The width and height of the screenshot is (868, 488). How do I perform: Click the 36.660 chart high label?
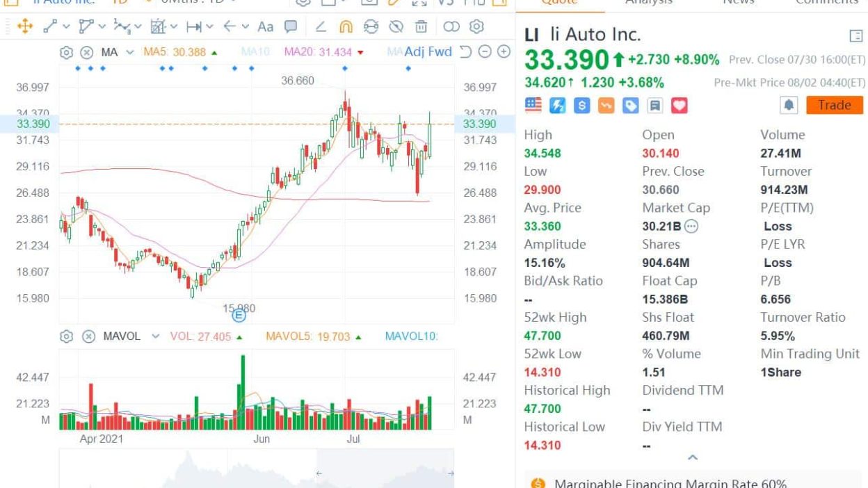click(x=298, y=81)
